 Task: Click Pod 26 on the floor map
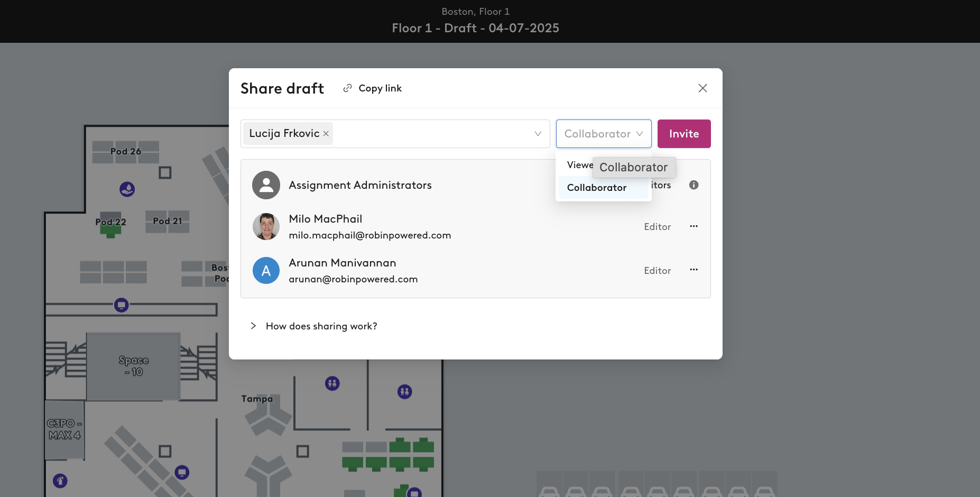(126, 152)
